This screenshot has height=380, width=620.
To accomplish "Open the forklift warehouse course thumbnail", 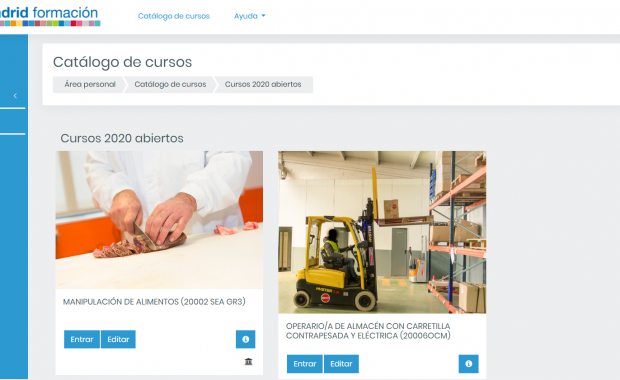I will 382,232.
